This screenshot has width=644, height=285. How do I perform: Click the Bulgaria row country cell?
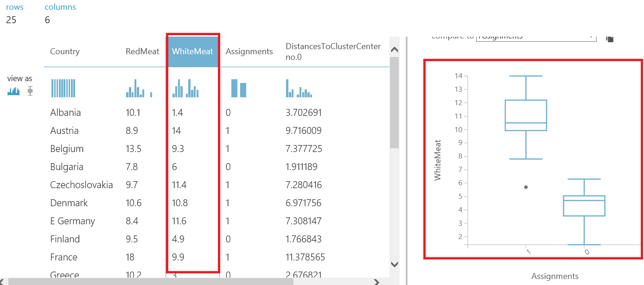pyautogui.click(x=67, y=167)
